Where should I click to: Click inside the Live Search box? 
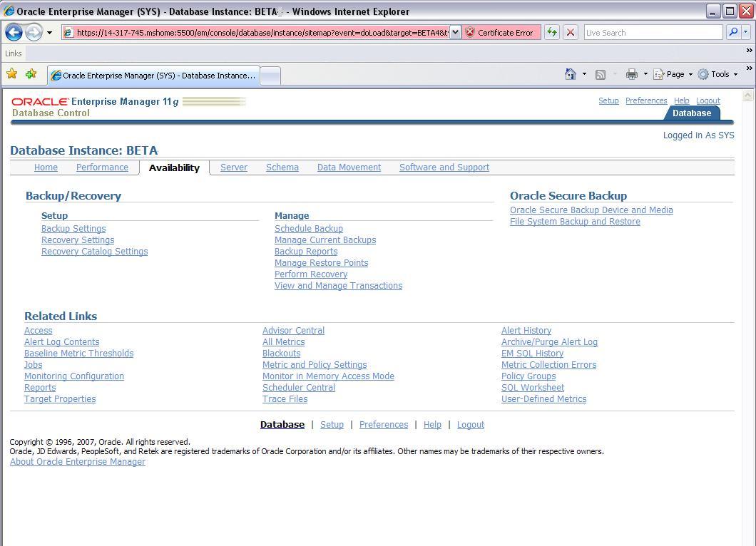point(653,32)
